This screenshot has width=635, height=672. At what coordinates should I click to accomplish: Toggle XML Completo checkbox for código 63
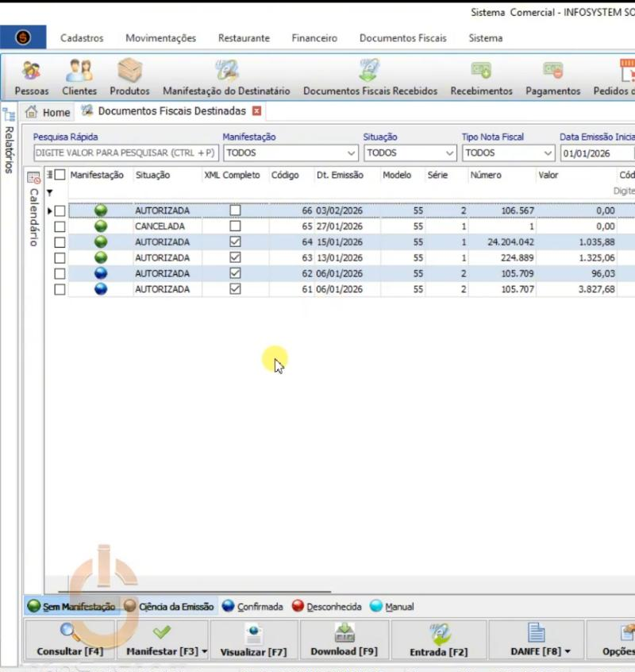[x=235, y=257]
